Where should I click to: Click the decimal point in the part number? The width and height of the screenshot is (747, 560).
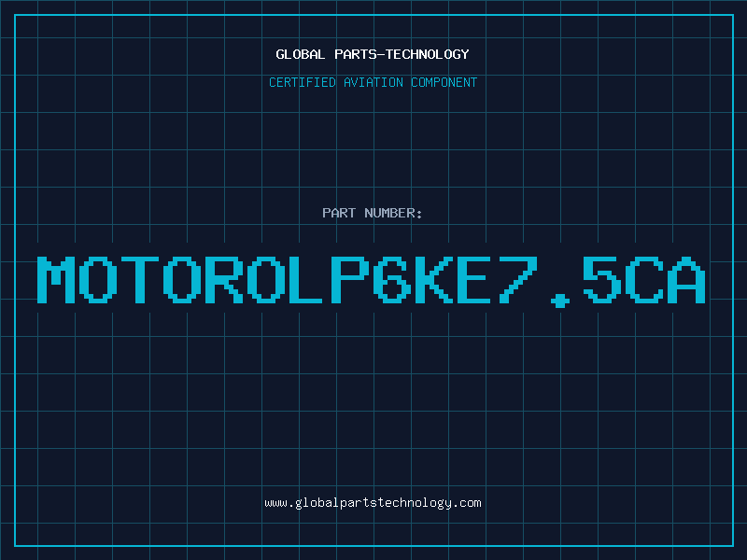[559, 300]
